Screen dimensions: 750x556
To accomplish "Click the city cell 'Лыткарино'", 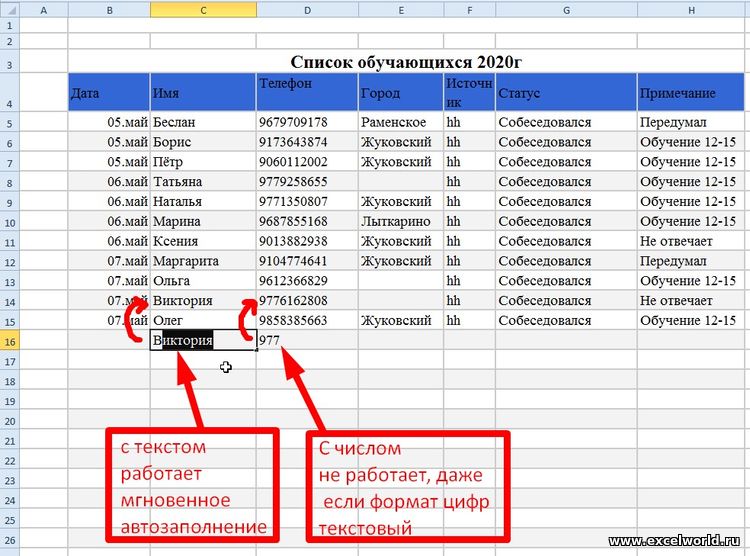I will pyautogui.click(x=401, y=222).
